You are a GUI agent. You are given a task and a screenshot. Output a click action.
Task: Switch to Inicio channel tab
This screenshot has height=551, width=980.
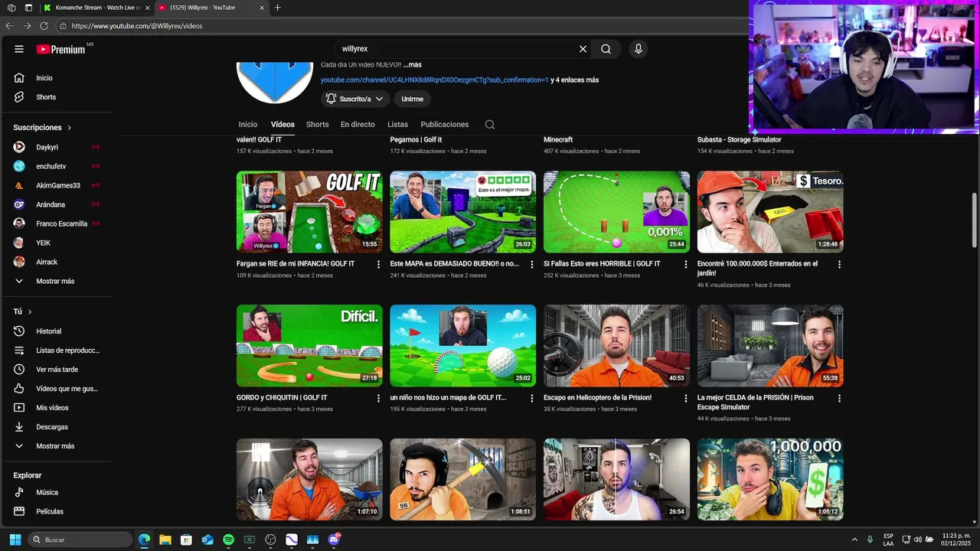pos(248,124)
